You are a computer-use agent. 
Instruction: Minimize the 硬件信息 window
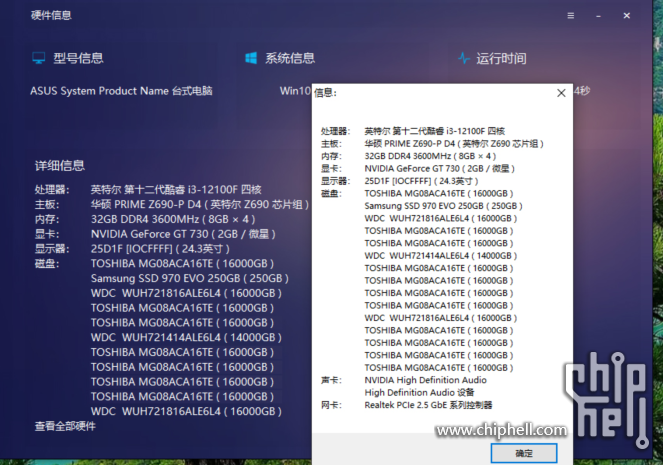(x=598, y=16)
